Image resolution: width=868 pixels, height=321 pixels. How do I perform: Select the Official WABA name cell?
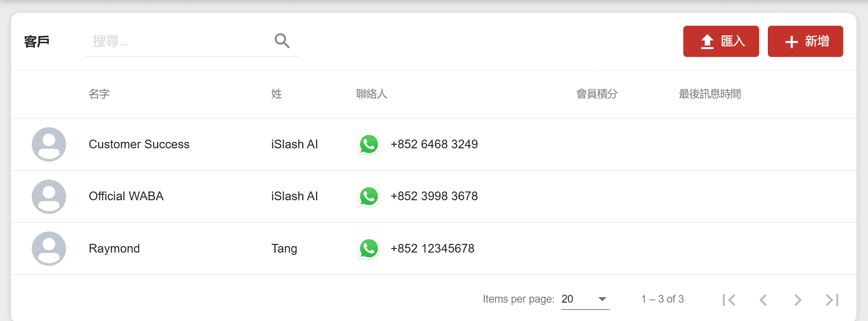pyautogui.click(x=126, y=196)
